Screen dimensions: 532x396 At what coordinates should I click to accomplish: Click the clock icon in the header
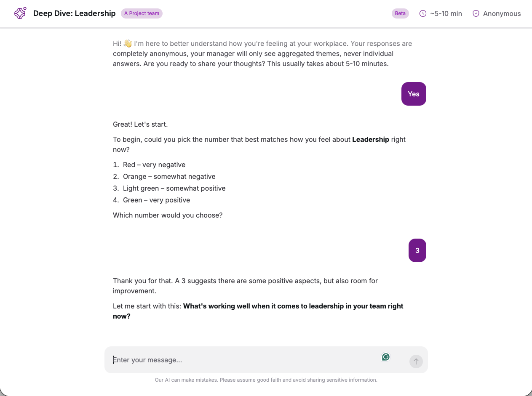tap(423, 13)
